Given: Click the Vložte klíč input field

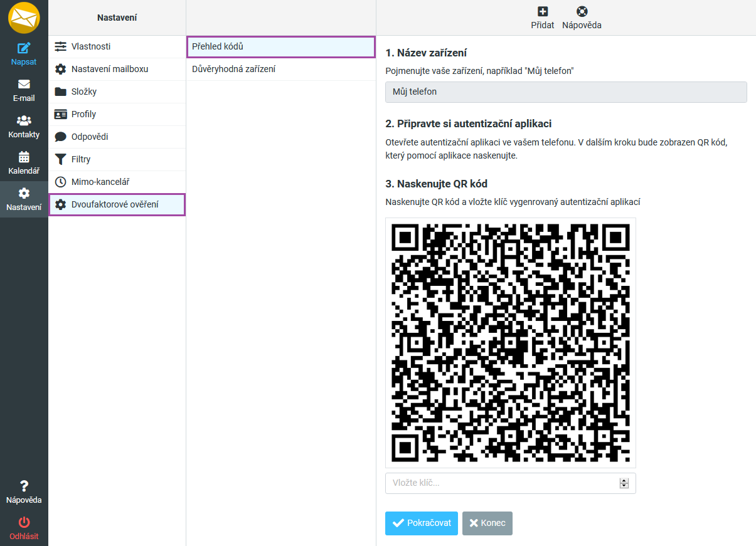Looking at the screenshot, I should [x=511, y=483].
